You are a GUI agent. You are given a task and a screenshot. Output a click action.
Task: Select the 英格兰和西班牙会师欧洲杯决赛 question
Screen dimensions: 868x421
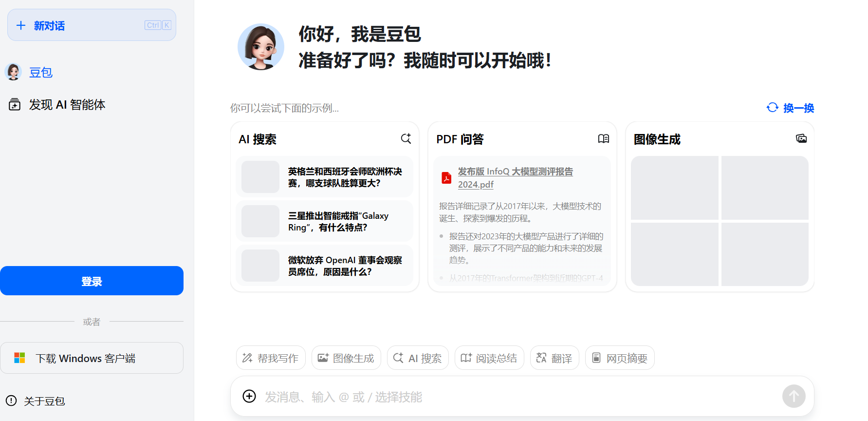point(325,177)
